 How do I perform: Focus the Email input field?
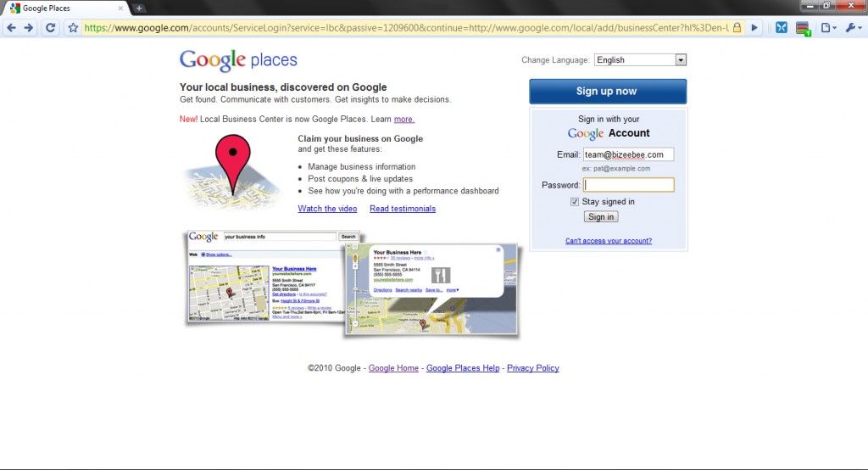pyautogui.click(x=628, y=154)
